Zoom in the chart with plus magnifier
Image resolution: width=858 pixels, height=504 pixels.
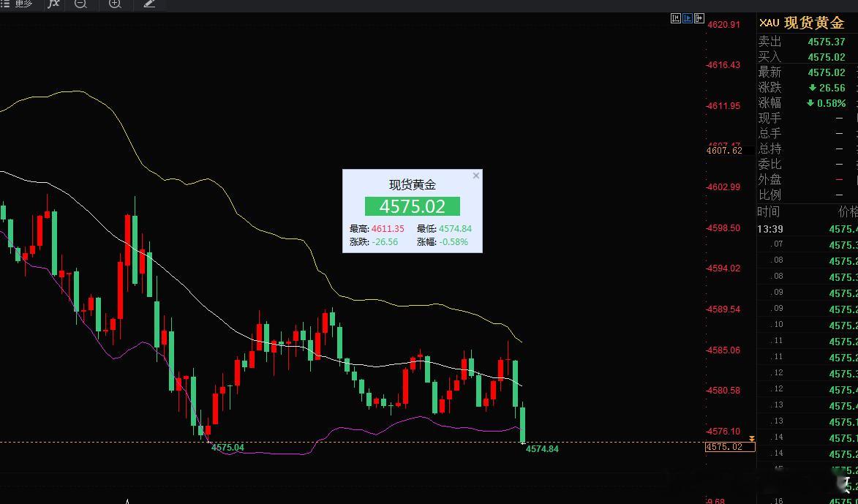pos(115,4)
